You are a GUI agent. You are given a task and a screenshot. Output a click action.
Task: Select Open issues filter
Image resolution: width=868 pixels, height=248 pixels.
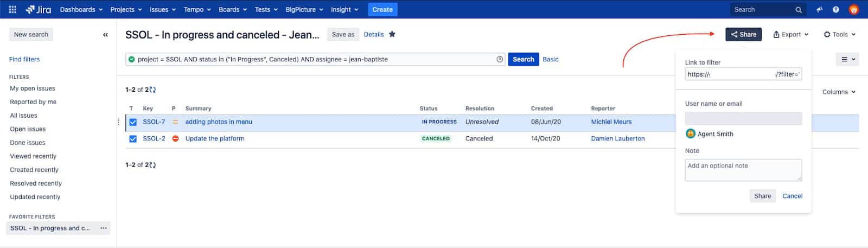pos(28,129)
